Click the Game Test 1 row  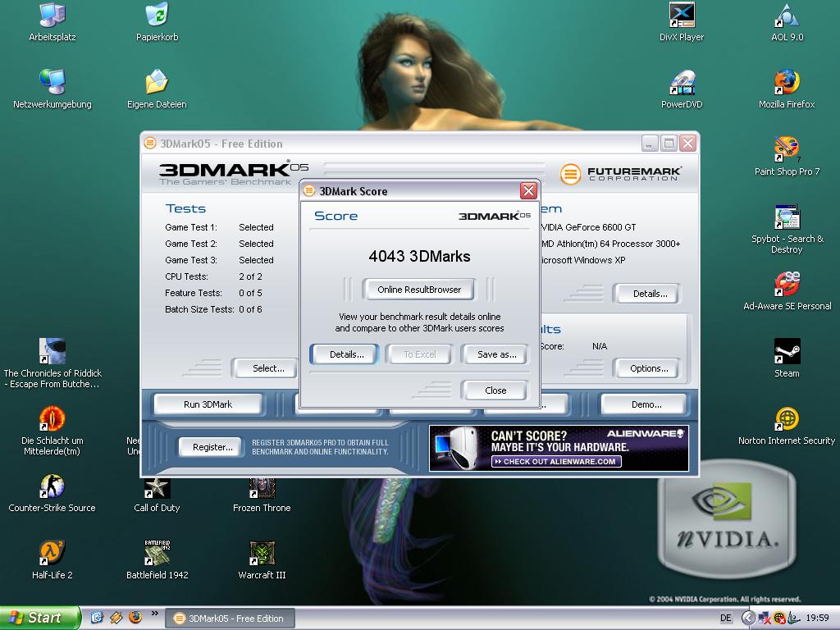pos(219,227)
